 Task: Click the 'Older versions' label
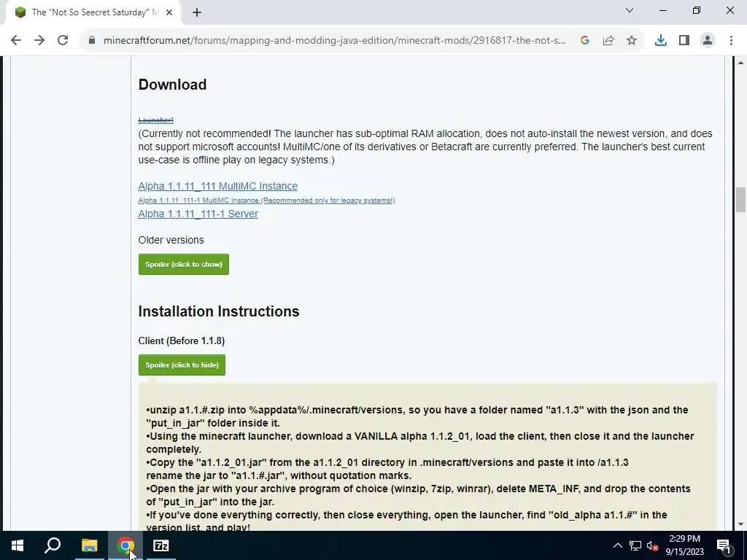tap(171, 240)
